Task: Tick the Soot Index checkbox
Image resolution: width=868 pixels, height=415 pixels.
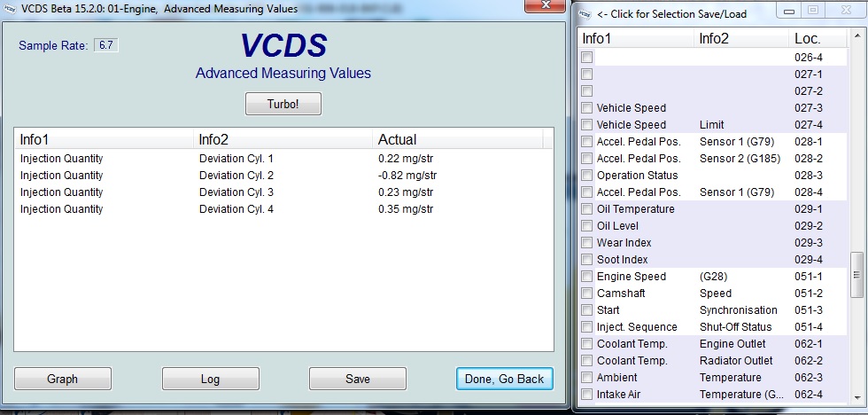Action: tap(586, 260)
